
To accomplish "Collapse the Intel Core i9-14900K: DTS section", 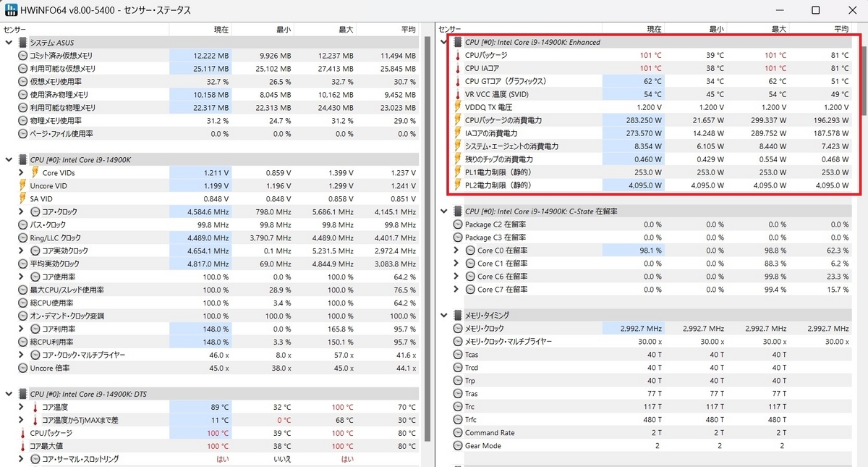I will coord(9,394).
